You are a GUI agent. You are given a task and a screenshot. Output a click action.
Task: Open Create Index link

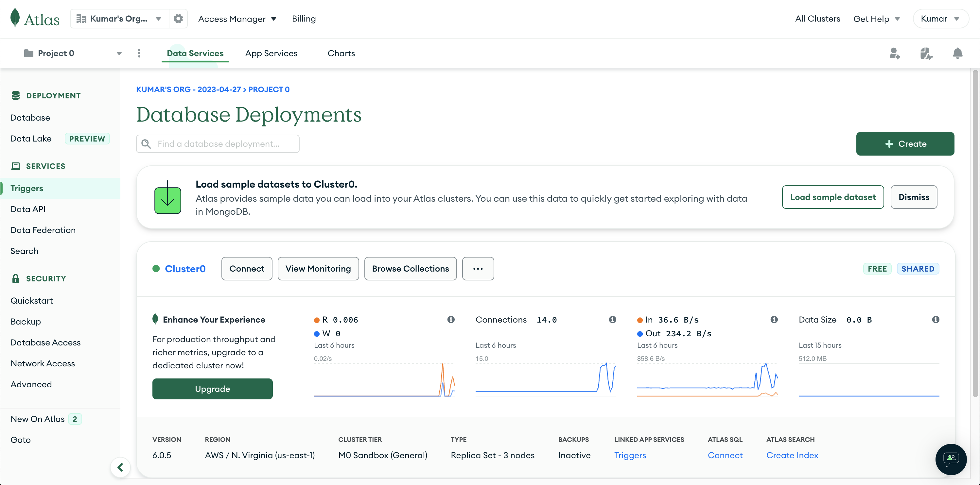[792, 455]
